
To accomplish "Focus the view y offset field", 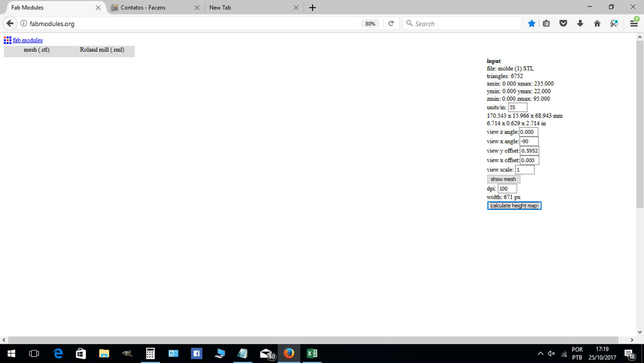I will pyautogui.click(x=529, y=151).
